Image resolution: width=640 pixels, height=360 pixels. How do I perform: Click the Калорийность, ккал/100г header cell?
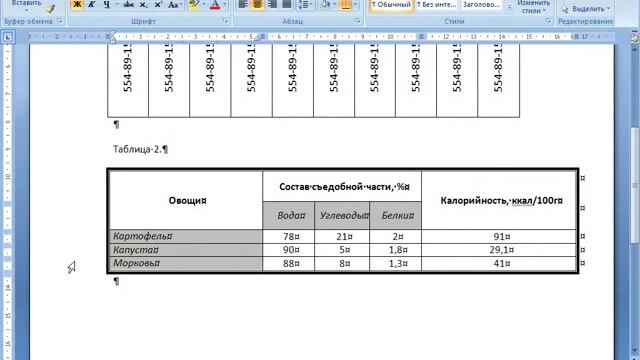(499, 200)
